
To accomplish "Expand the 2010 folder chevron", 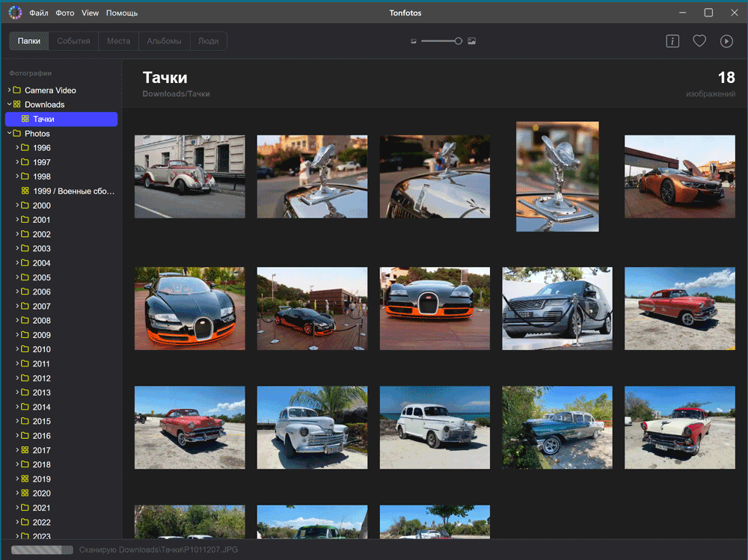I will [x=17, y=349].
